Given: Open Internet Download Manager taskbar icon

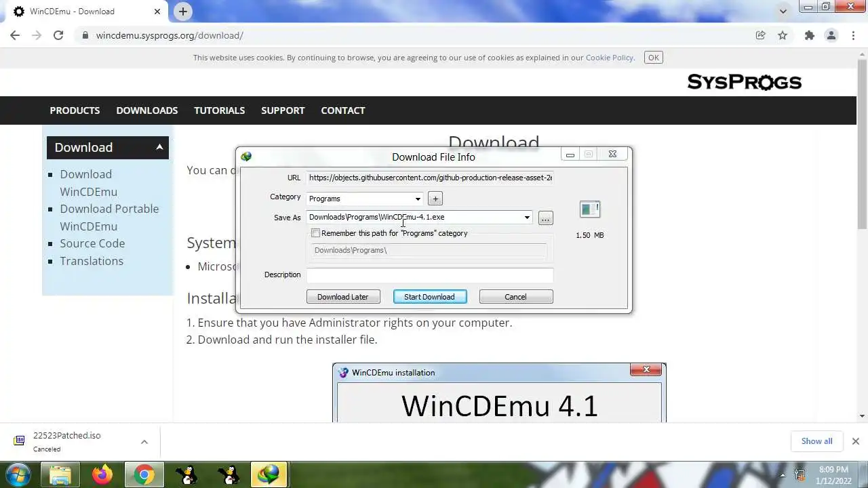Looking at the screenshot, I should [269, 474].
